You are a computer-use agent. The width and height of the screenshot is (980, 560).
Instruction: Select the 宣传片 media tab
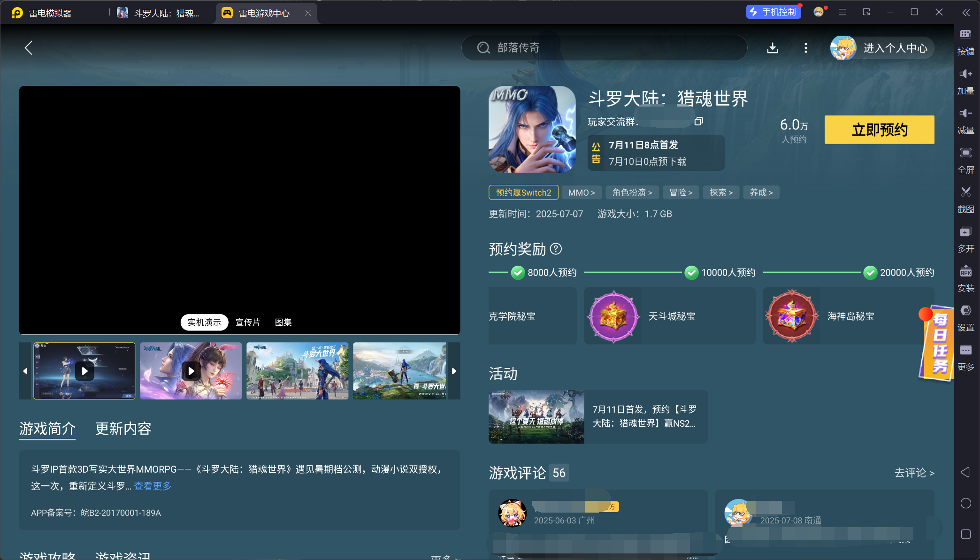(248, 322)
